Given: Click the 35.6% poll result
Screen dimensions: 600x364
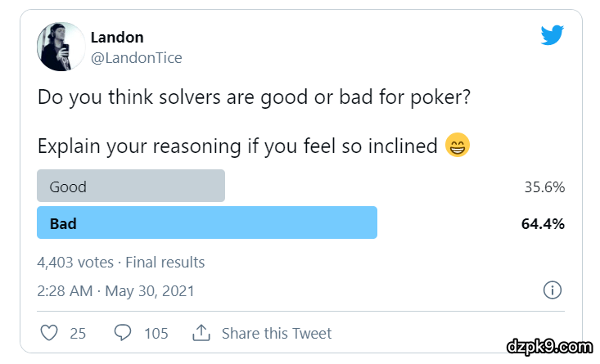Looking at the screenshot, I should tap(544, 187).
